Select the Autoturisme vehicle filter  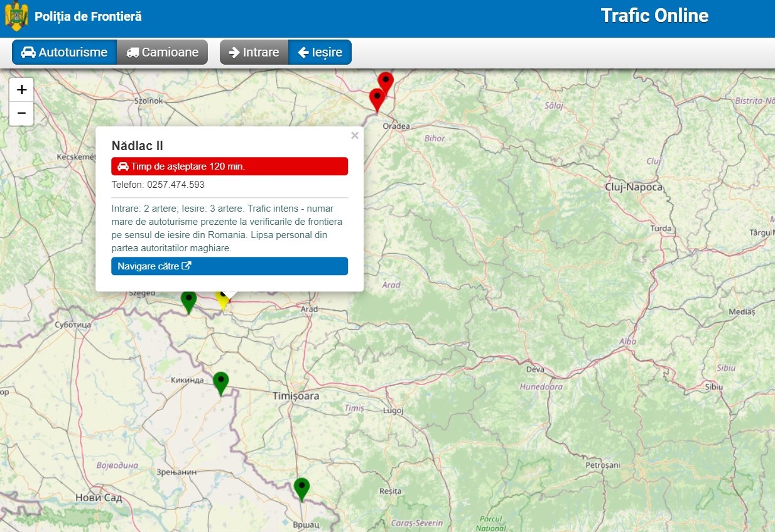pyautogui.click(x=64, y=53)
